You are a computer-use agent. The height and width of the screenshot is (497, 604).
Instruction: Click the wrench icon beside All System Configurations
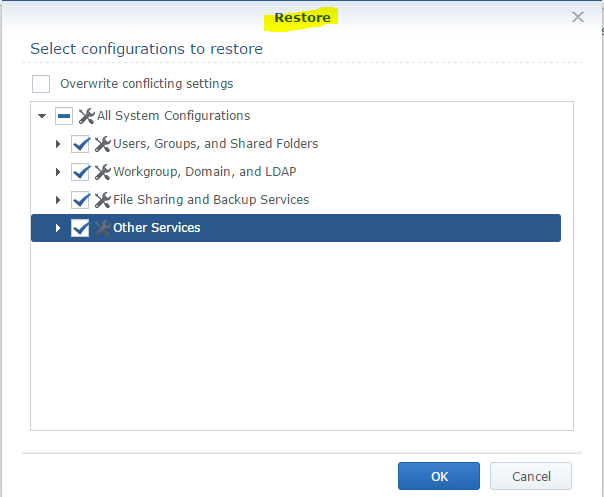[x=86, y=116]
